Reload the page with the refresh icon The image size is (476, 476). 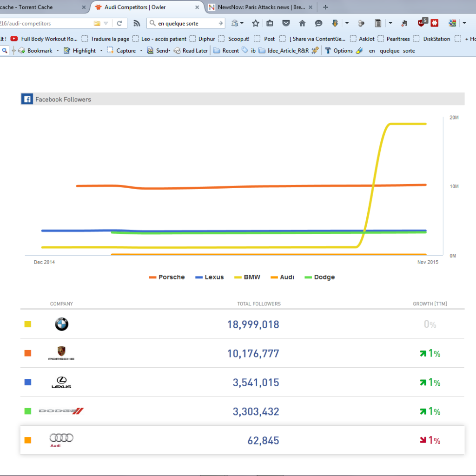[119, 23]
